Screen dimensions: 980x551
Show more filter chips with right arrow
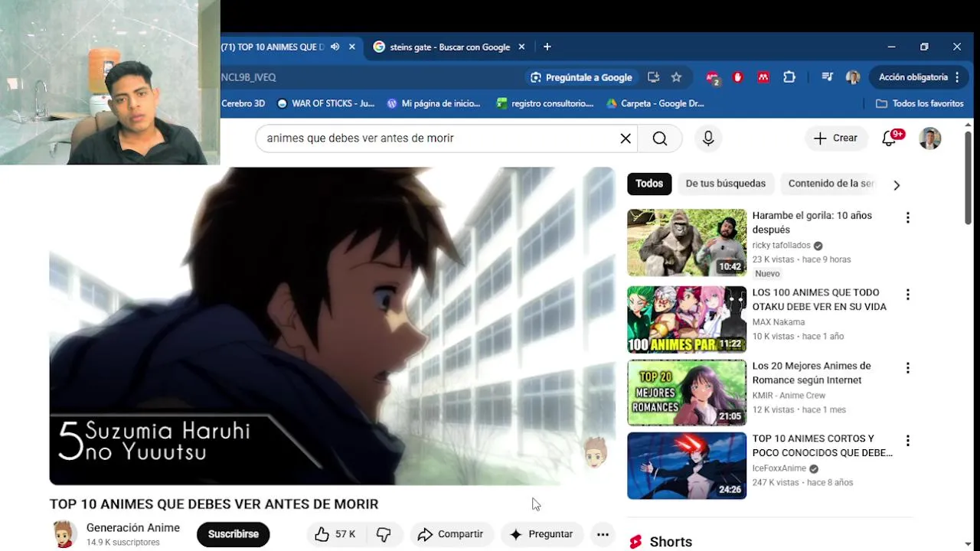tap(897, 185)
